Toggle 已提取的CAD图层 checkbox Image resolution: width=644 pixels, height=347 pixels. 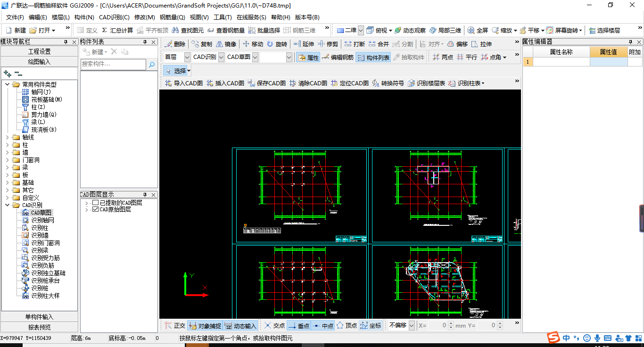(96, 203)
